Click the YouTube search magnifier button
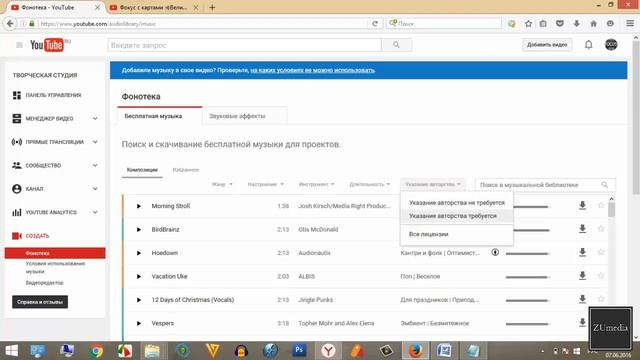 [396, 45]
